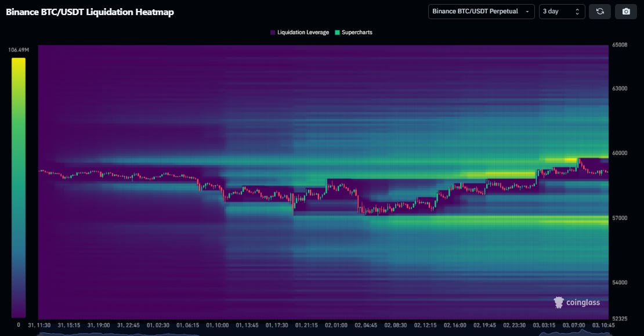
Task: Click the 02, 23:30 time axis label
Action: tap(514, 326)
